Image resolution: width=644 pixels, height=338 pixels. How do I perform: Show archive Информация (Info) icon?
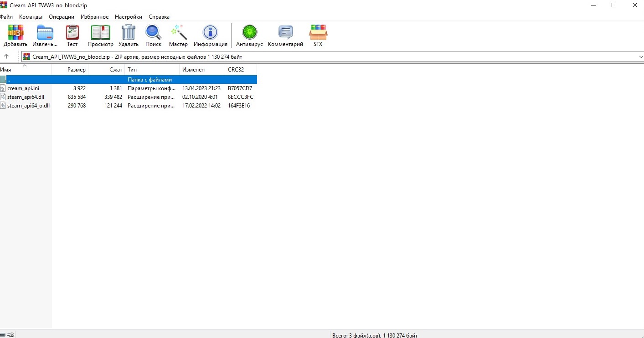click(x=210, y=36)
